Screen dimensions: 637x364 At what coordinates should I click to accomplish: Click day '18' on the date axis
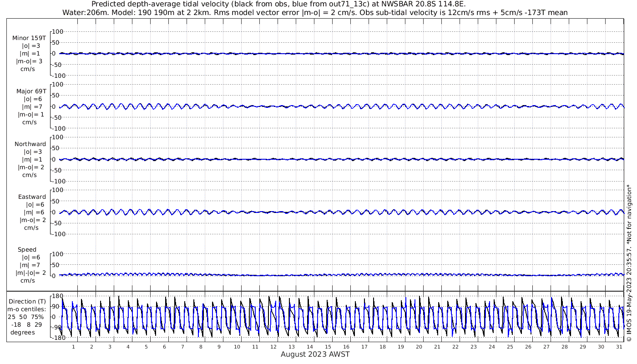383,347
